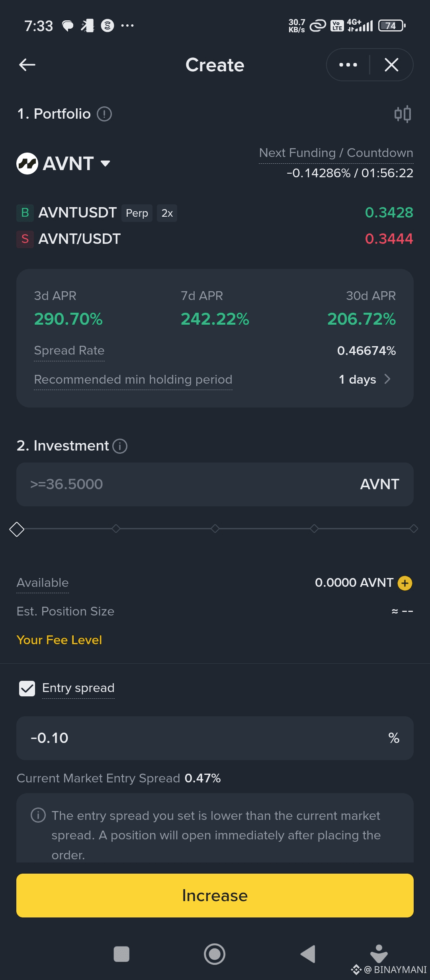Tap the Spread Rate label

coord(69,351)
